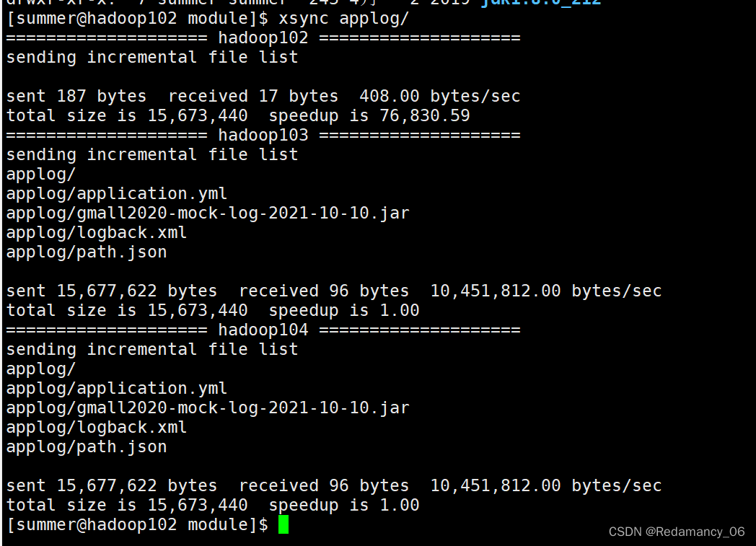Click the gmall2020-mock-log jar line under hadoop103

point(207,213)
